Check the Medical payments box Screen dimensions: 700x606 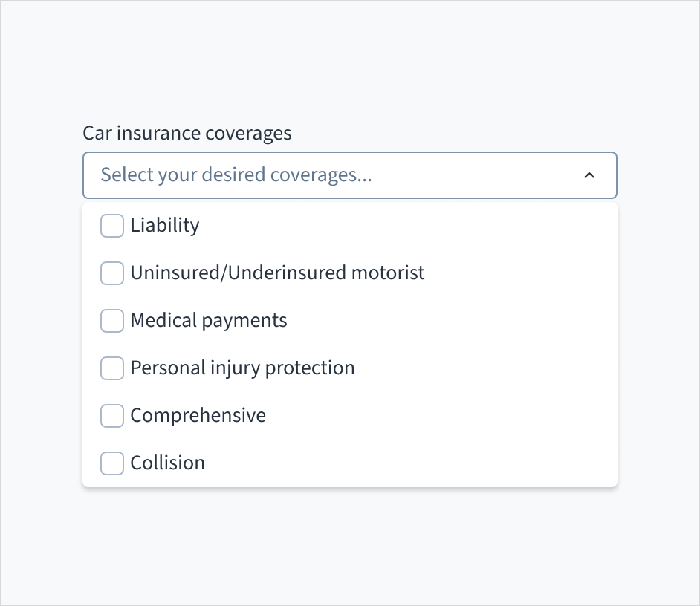[x=112, y=321]
